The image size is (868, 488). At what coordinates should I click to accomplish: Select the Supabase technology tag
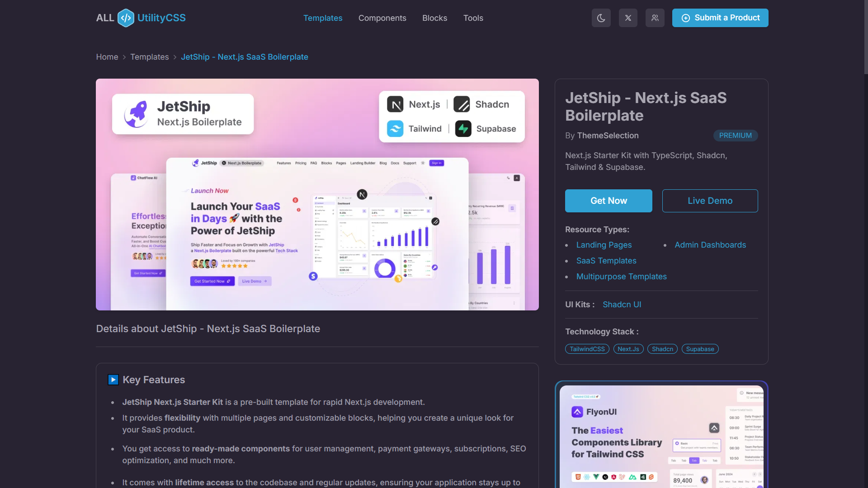pyautogui.click(x=700, y=349)
